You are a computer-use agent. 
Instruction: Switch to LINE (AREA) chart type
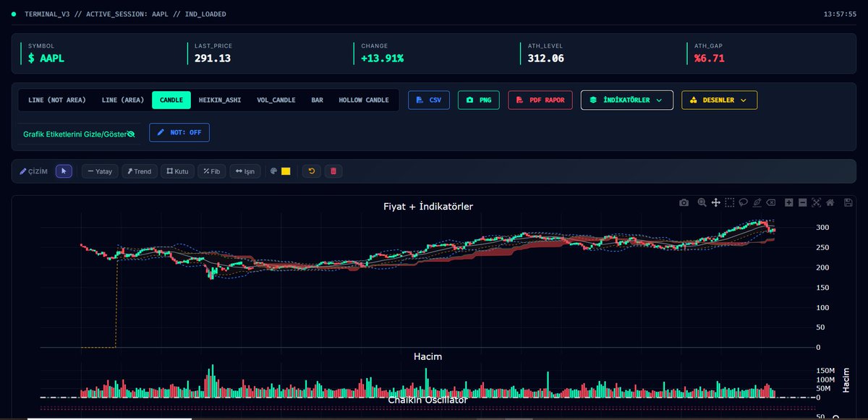[123, 100]
